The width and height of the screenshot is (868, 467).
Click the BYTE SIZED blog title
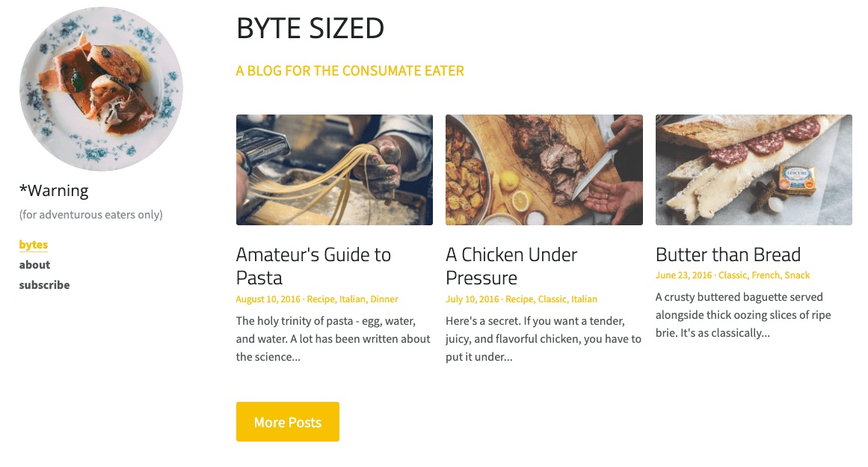click(x=310, y=28)
